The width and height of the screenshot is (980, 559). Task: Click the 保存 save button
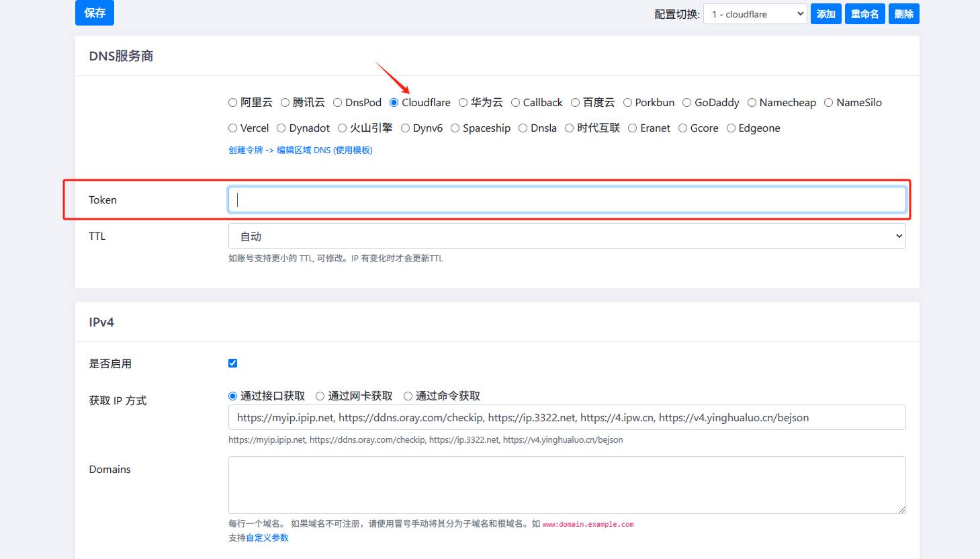(x=94, y=13)
